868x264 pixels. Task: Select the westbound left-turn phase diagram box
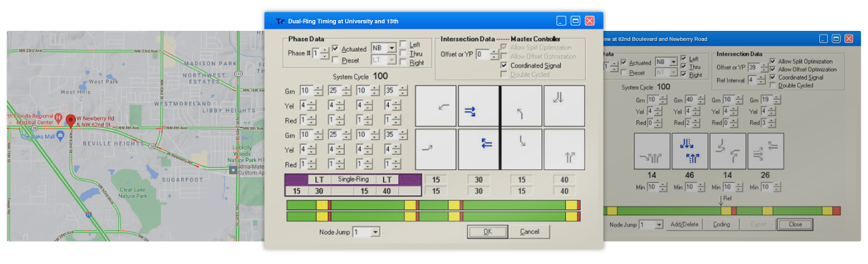436,107
